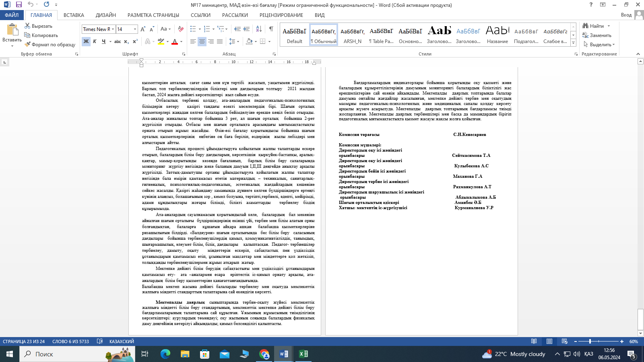
Task: Click the numbered list icon
Action: click(x=207, y=29)
